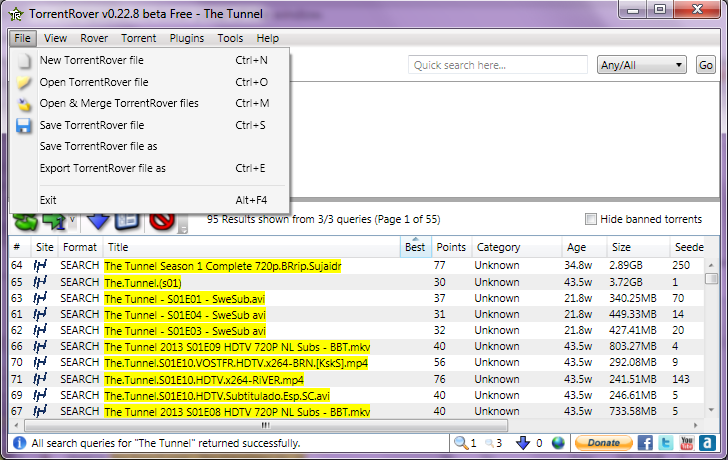This screenshot has width=728, height=460.
Task: Click the site icon in row 64
Action: (40, 266)
